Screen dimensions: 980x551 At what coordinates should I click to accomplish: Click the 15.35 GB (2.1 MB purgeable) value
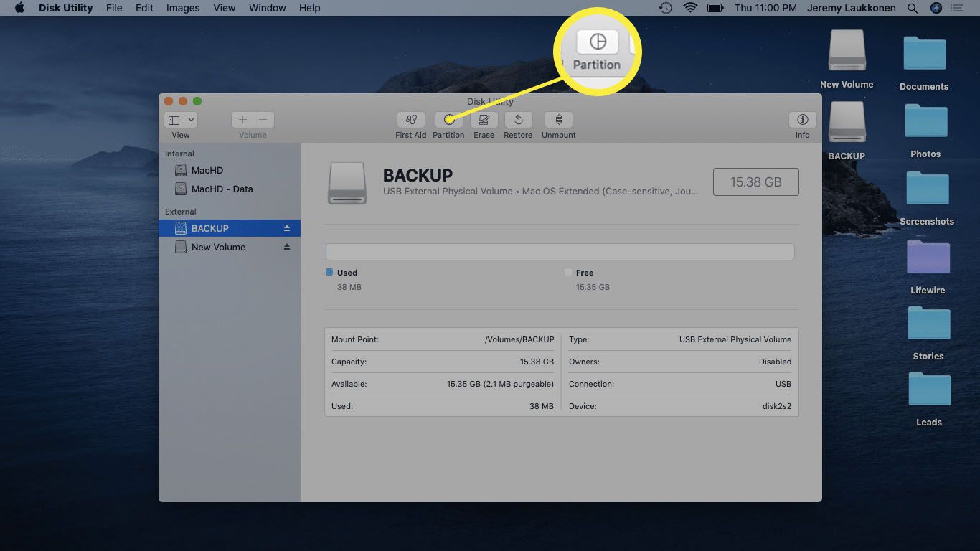point(500,384)
